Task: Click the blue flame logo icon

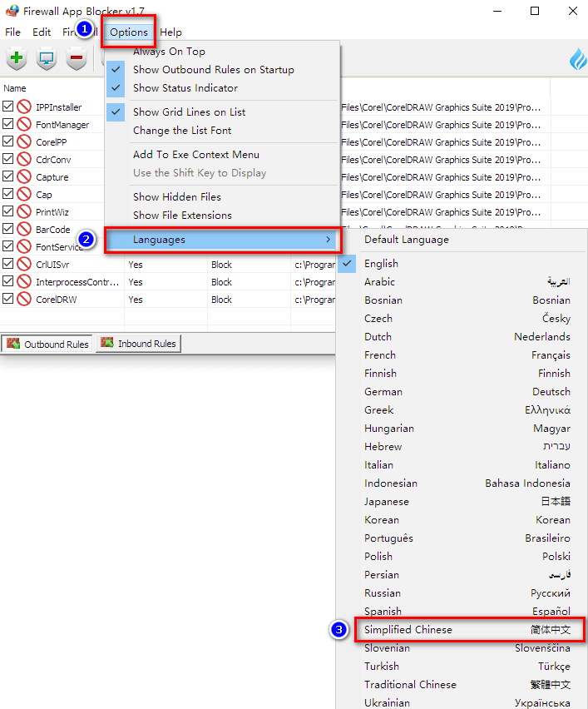Action: 578,59
